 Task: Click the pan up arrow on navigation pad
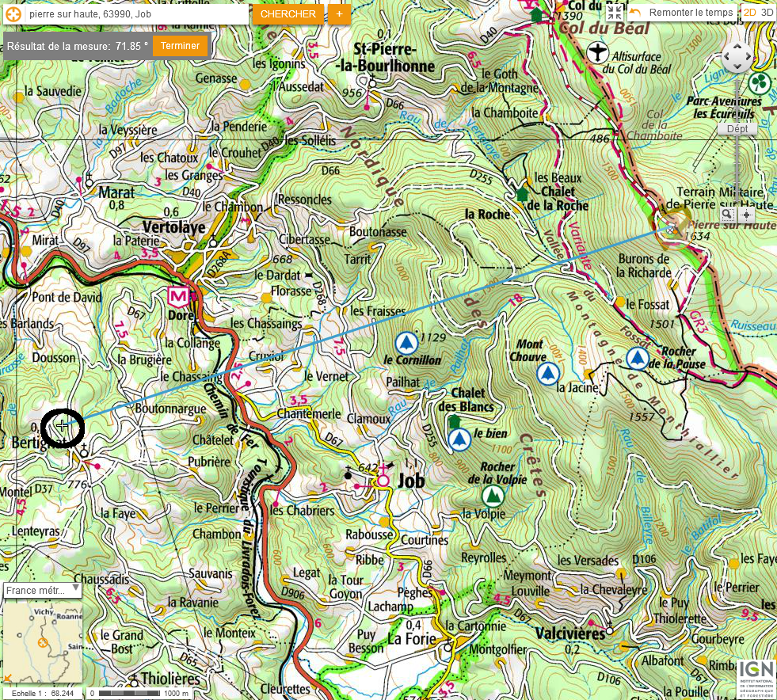pos(737,47)
